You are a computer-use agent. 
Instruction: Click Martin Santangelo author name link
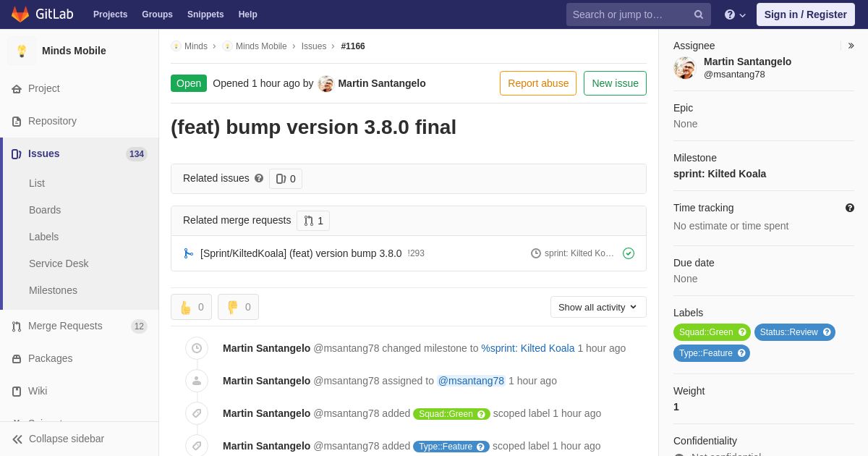tap(382, 83)
